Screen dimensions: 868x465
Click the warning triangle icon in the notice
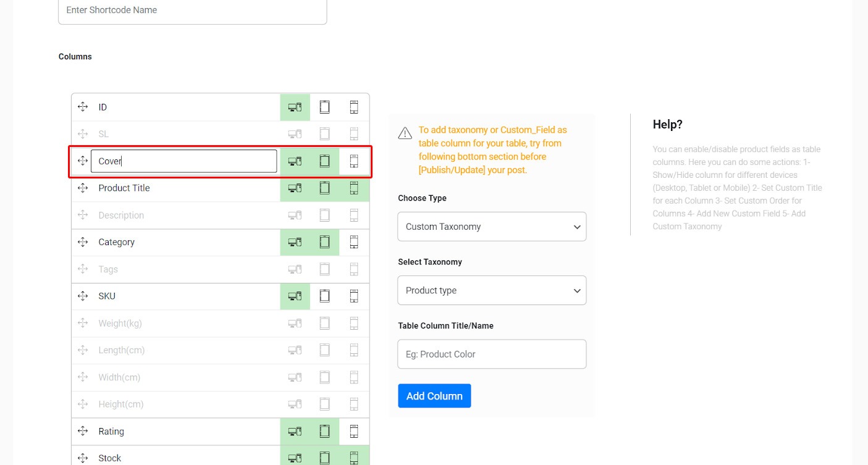click(x=405, y=133)
